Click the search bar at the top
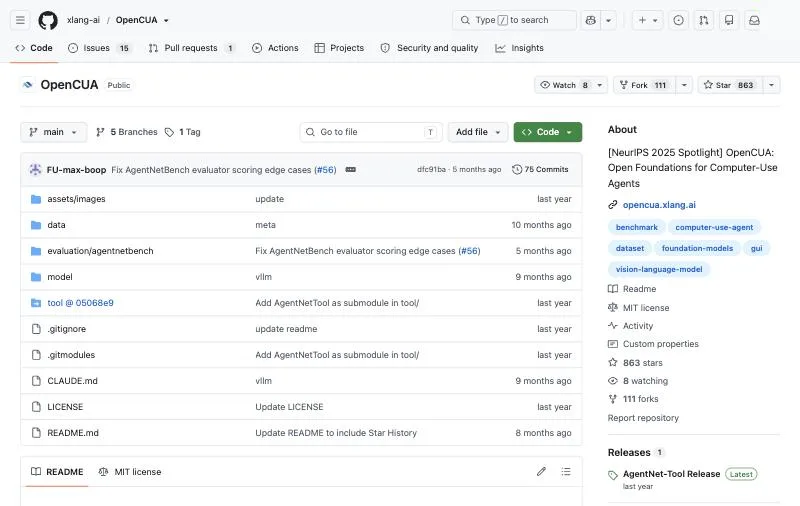800x506 pixels. tap(514, 20)
